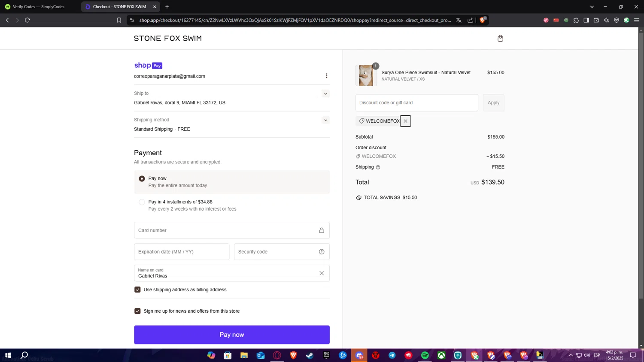This screenshot has height=362, width=644.
Task: Open the volume control in system tray
Action: coord(587,355)
